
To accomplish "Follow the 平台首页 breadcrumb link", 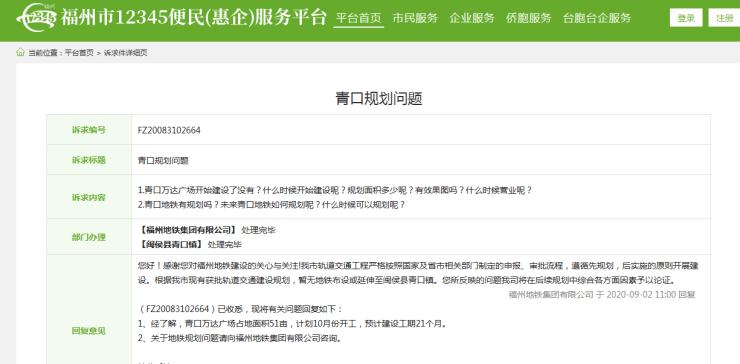I will point(79,53).
